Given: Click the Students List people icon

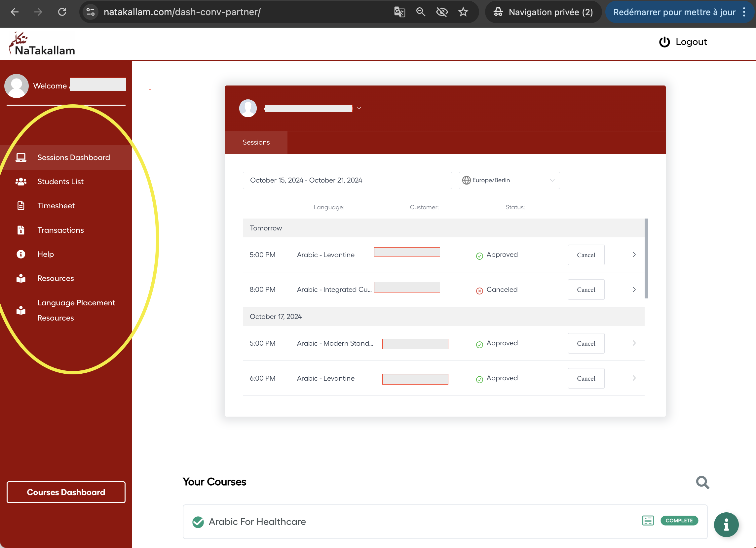Looking at the screenshot, I should click(x=21, y=182).
